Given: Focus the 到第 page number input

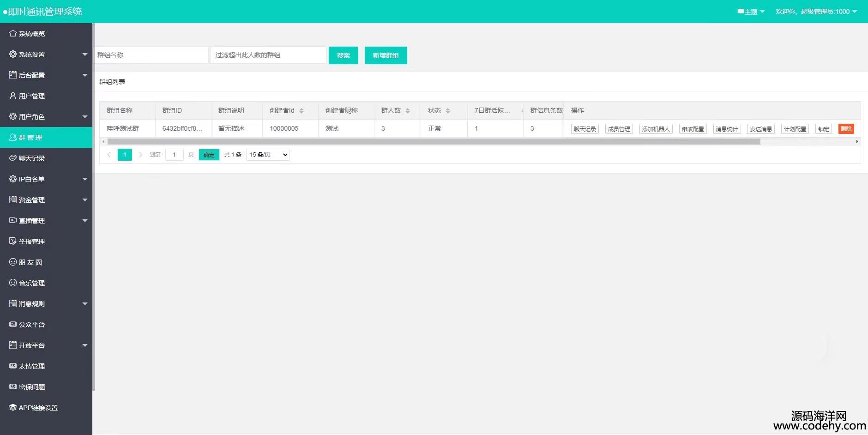Looking at the screenshot, I should coord(175,155).
